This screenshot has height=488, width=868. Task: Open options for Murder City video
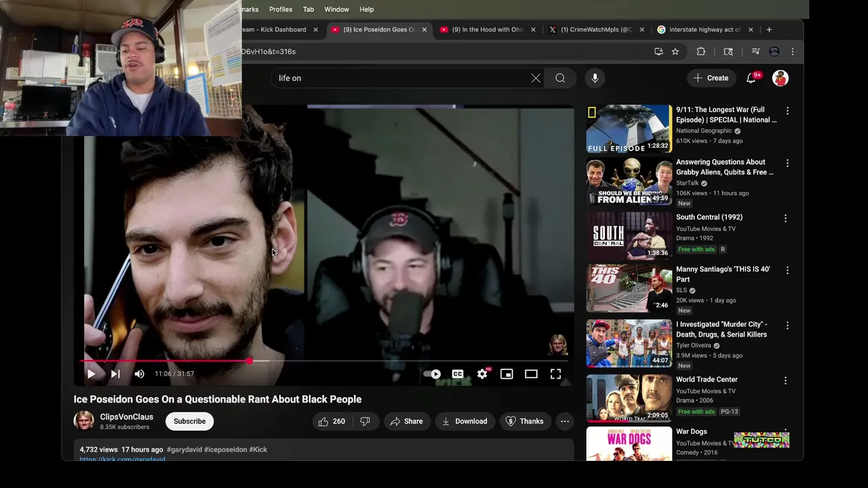click(x=787, y=325)
